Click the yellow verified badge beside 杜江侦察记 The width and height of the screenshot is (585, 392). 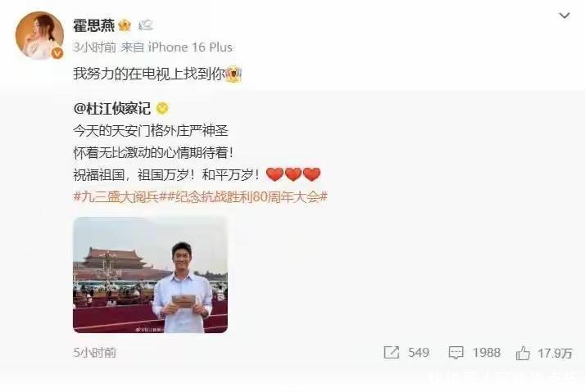tap(162, 108)
